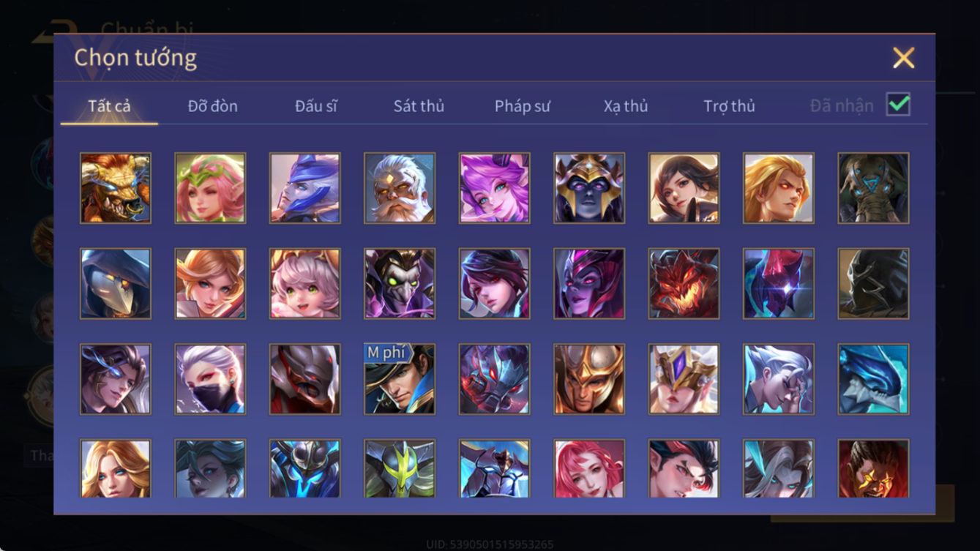The image size is (980, 551).
Task: Pick the golden helmet warrior hero
Action: (x=589, y=380)
